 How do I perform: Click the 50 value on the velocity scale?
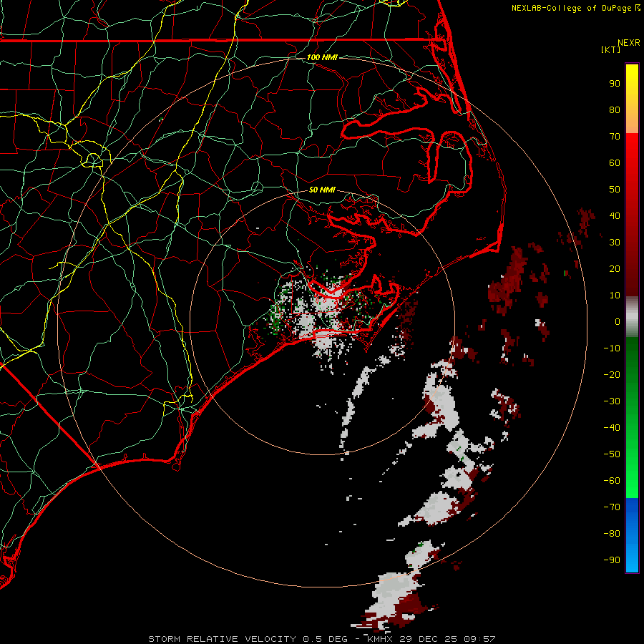click(615, 190)
